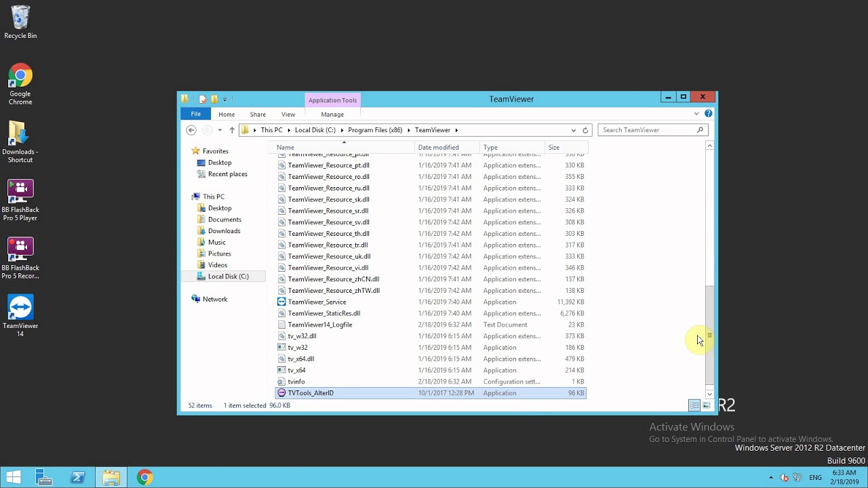Click the Up one level arrow
Screen dimensions: 868x488
(x=232, y=130)
